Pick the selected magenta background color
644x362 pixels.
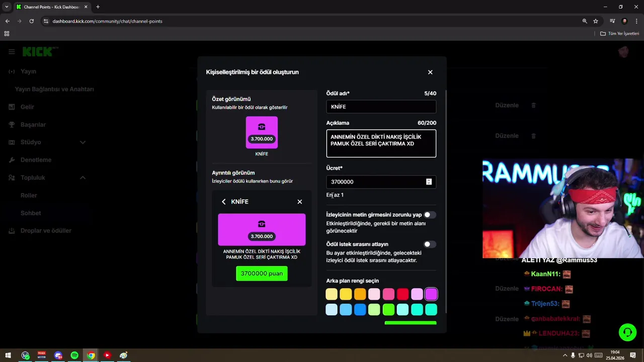click(x=431, y=294)
